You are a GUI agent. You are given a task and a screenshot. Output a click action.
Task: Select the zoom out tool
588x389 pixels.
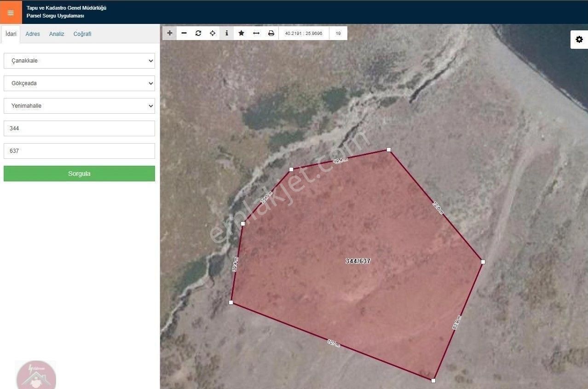(184, 33)
